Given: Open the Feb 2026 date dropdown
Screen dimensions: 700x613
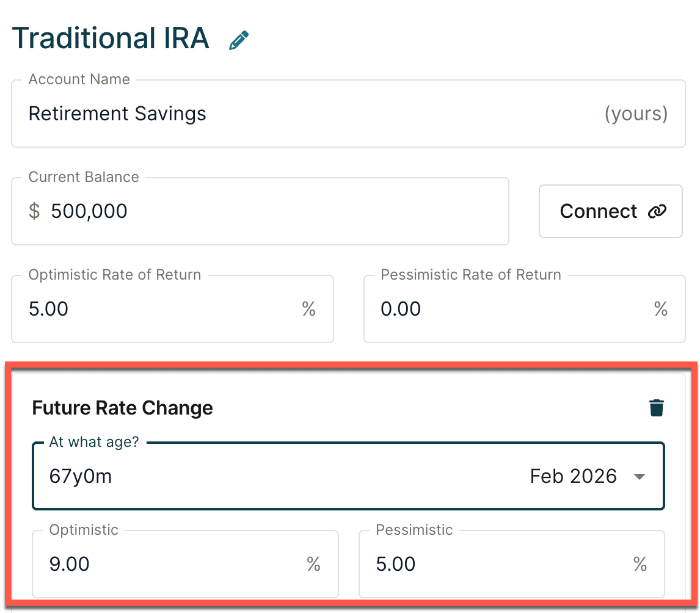Looking at the screenshot, I should click(x=573, y=476).
